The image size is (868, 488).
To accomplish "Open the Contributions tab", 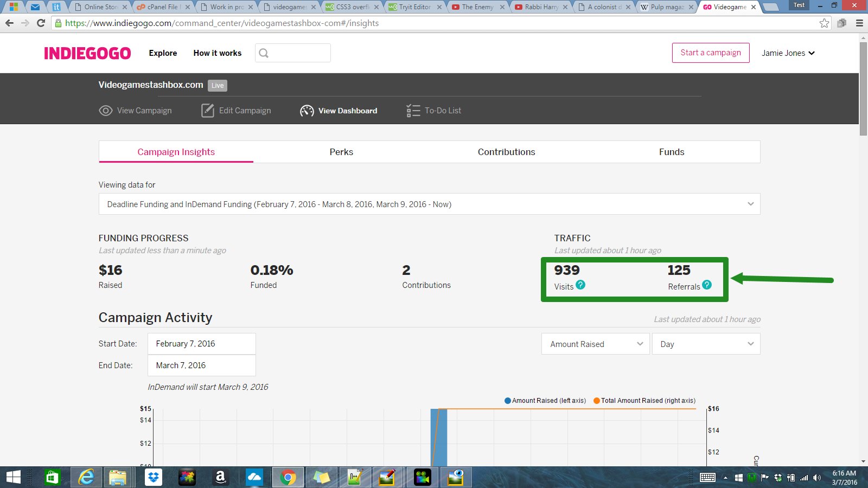I will pos(506,152).
